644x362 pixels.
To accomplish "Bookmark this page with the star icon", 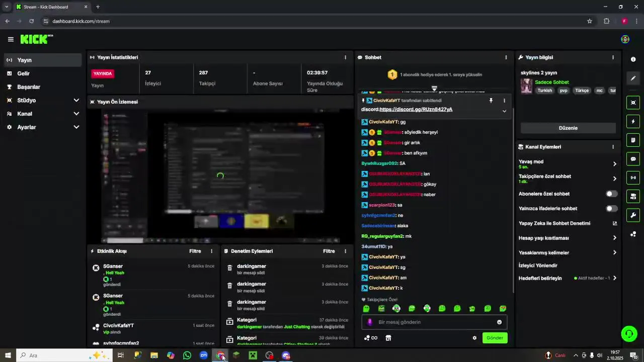I will pos(589,21).
